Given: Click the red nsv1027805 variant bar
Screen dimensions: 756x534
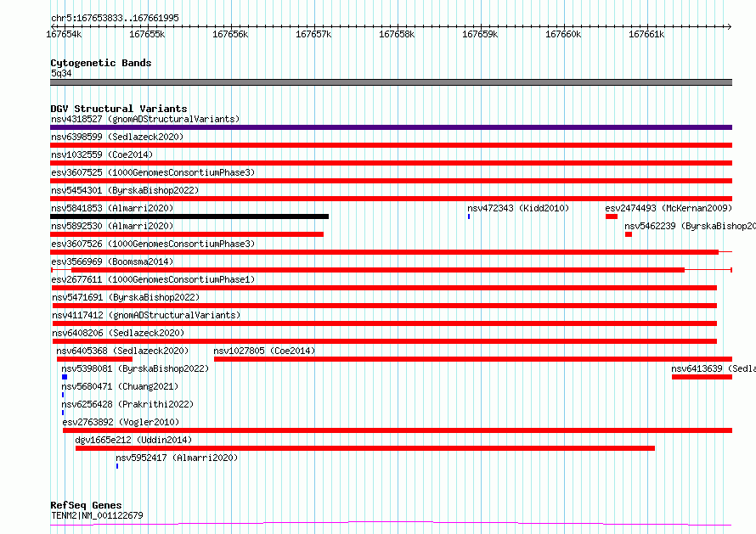Looking at the screenshot, I should click(x=473, y=359).
